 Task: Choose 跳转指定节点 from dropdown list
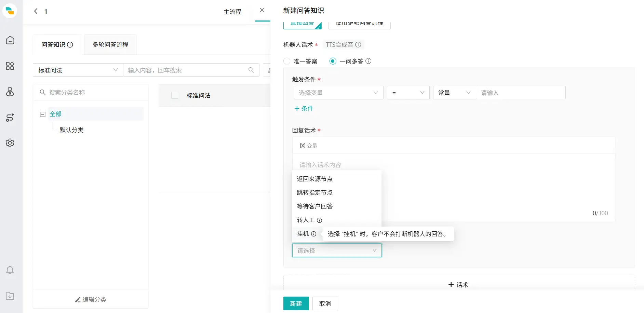click(x=337, y=193)
